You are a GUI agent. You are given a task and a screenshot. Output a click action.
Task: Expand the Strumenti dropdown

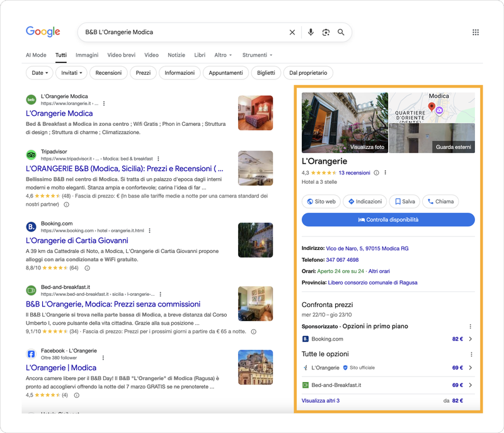coord(257,55)
